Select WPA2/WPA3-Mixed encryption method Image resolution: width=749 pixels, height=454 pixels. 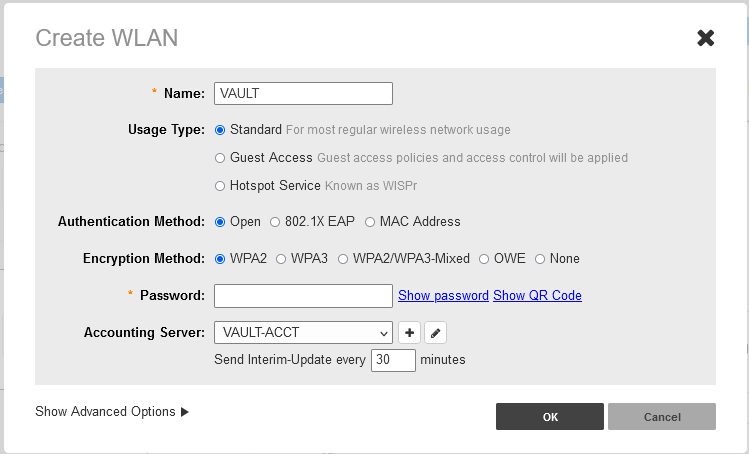tap(343, 259)
